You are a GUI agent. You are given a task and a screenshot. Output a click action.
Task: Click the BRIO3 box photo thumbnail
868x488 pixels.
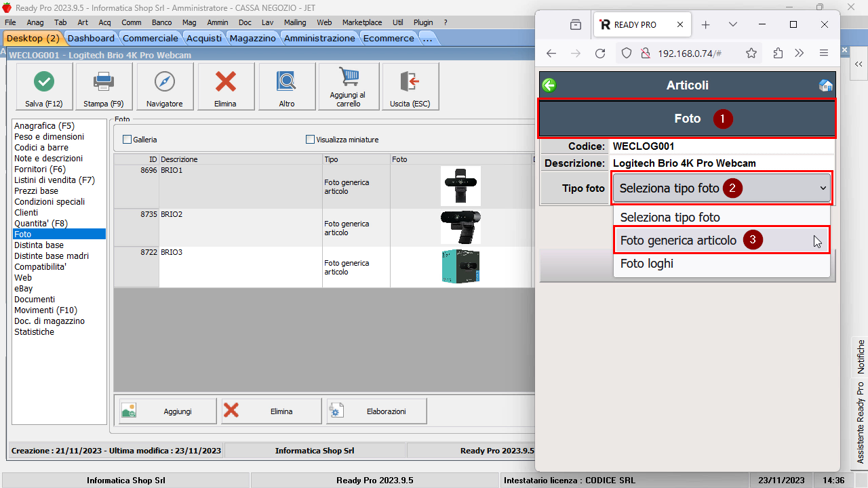click(460, 266)
